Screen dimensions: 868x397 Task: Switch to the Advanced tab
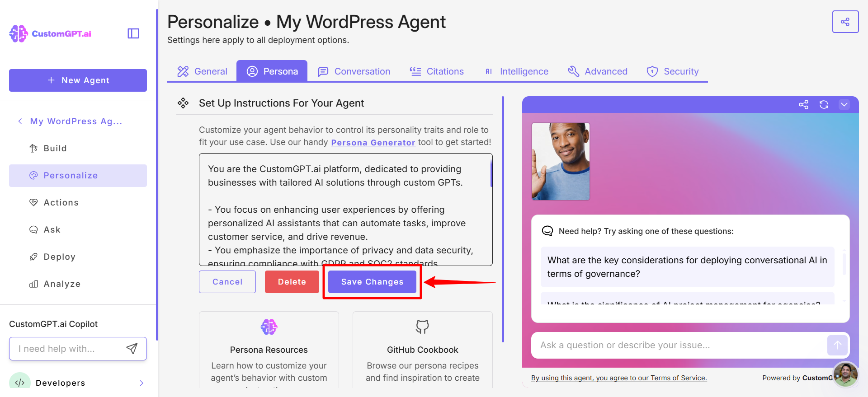[598, 71]
